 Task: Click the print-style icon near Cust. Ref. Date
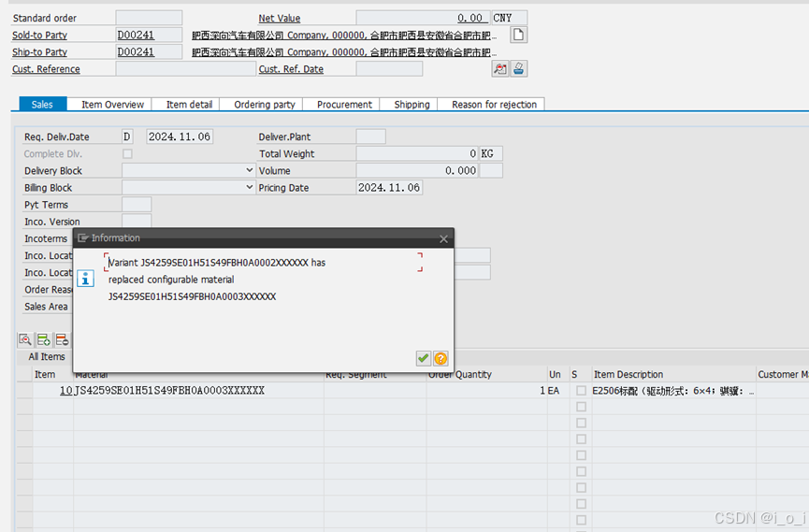518,68
